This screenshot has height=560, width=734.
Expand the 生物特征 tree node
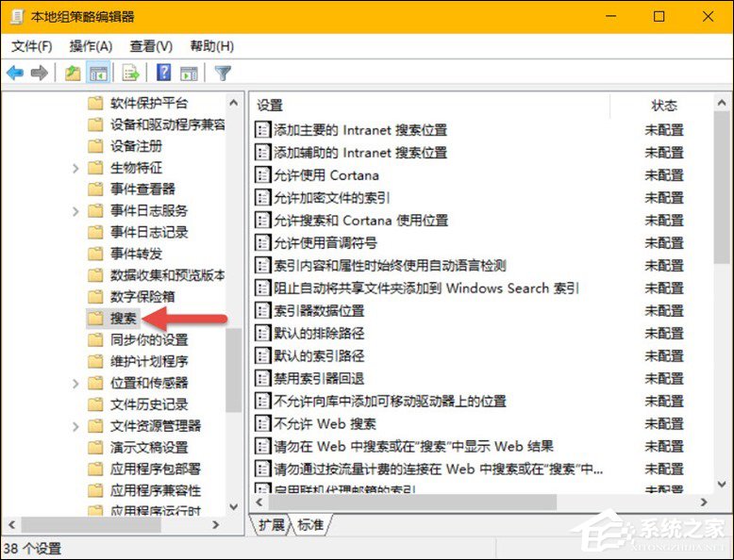pyautogui.click(x=75, y=168)
